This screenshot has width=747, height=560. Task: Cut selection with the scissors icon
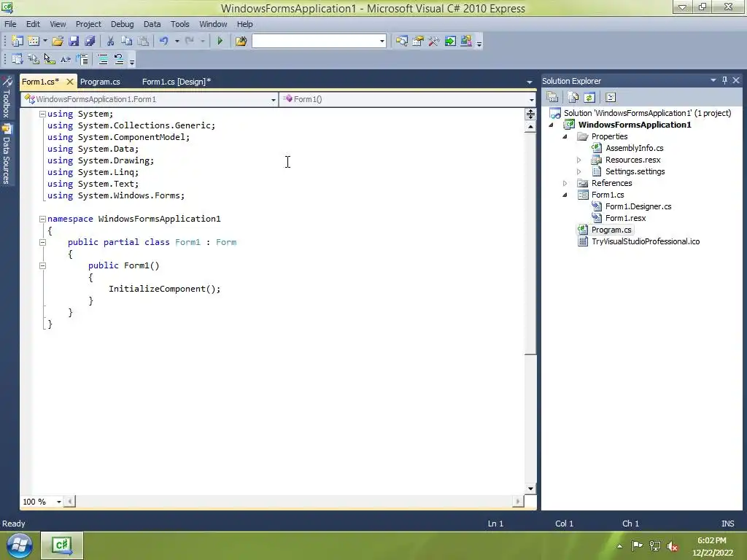coord(111,42)
